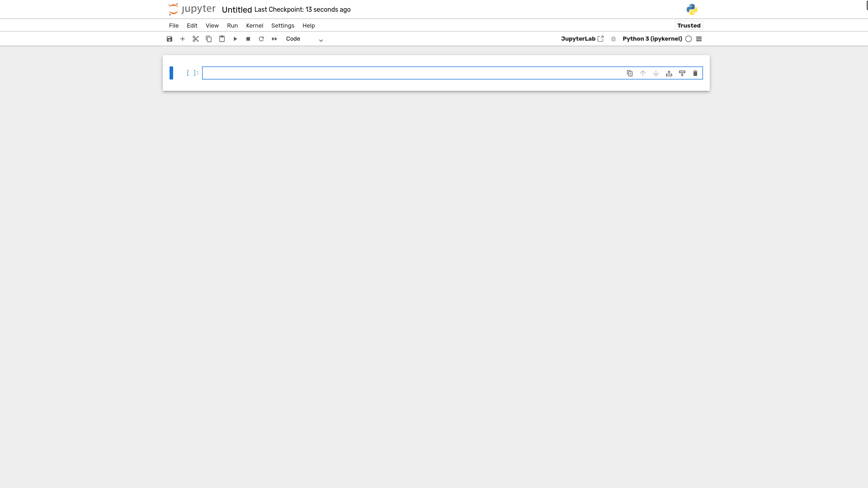The image size is (868, 488).
Task: Move the cell up with the arrow
Action: pos(643,73)
